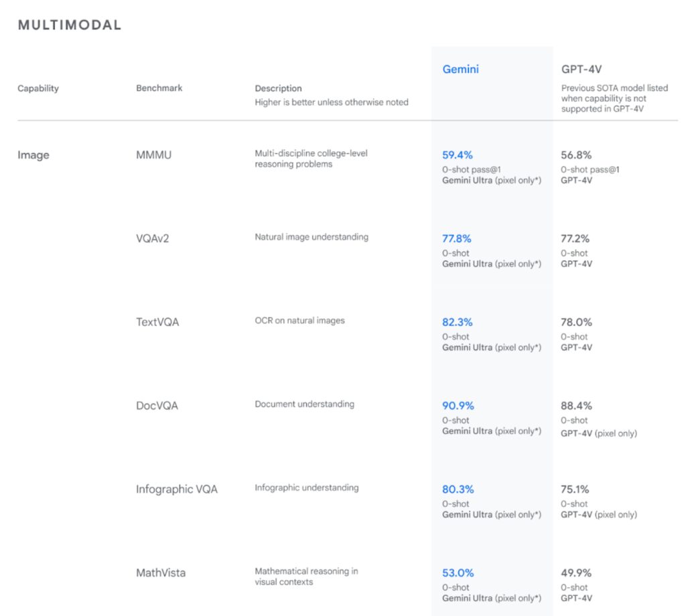Viewport: 686px width, 616px height.
Task: Click the Description column header
Action: click(278, 88)
